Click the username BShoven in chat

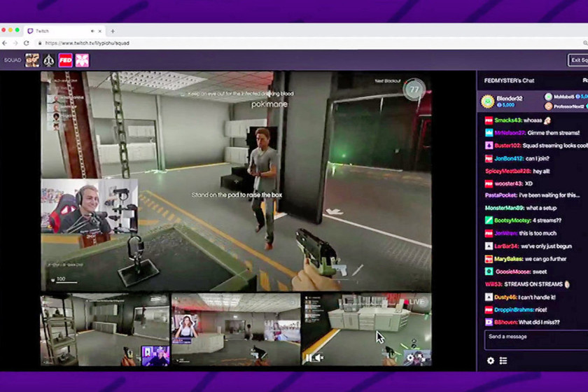tap(506, 322)
